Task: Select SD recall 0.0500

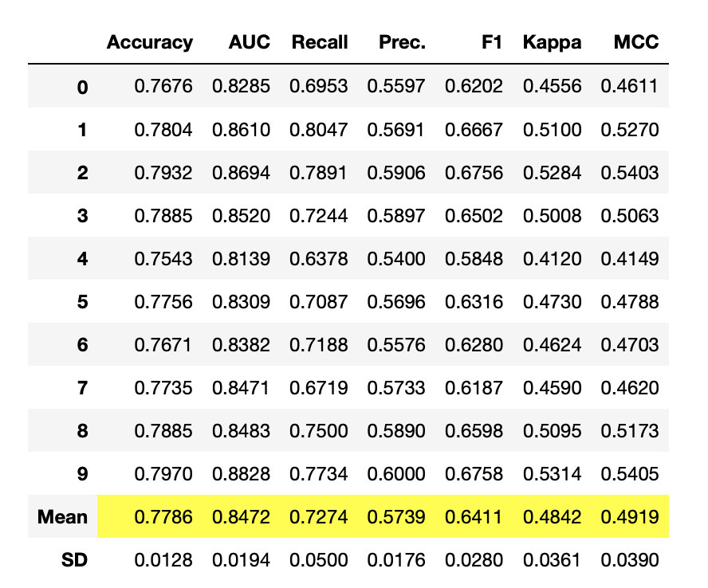Action: pos(319,560)
